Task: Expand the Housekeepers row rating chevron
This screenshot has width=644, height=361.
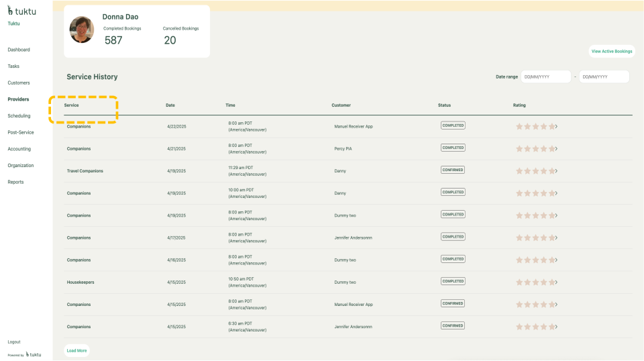Action: point(556,282)
